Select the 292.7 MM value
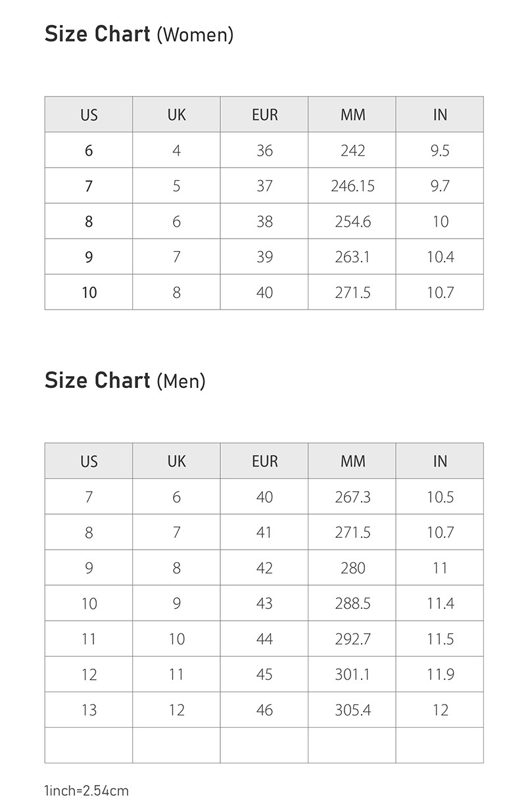Image resolution: width=526 pixels, height=812 pixels. [x=352, y=639]
